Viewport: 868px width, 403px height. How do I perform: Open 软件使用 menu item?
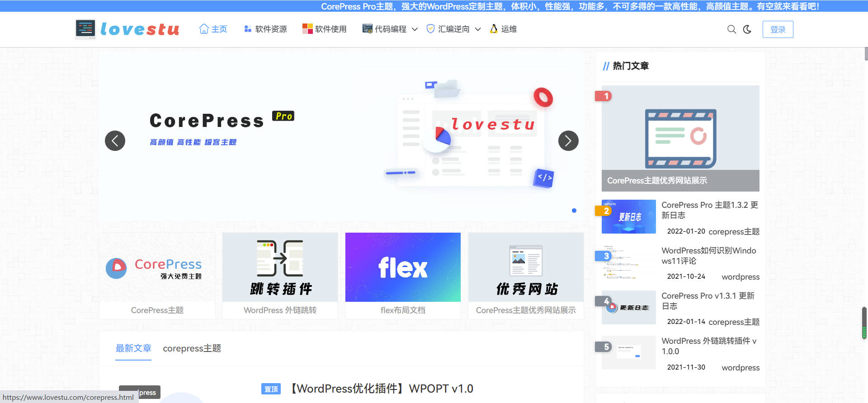pyautogui.click(x=331, y=29)
